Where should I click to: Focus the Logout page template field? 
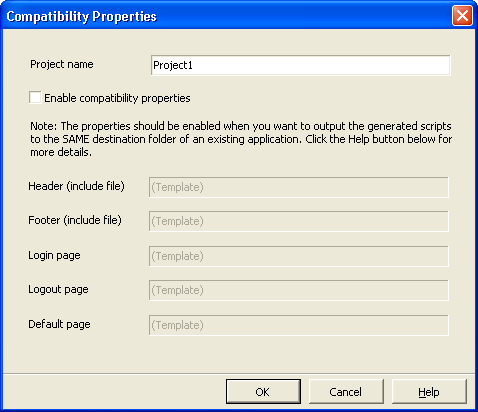pyautogui.click(x=299, y=290)
